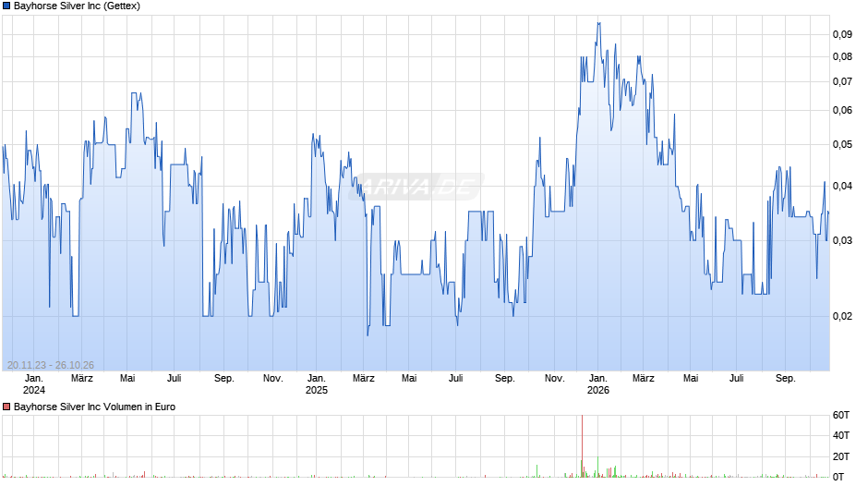Click the 'Bayhorse Silver Inc Volumen in Euro' label
This screenshot has width=868, height=486.
[x=95, y=407]
